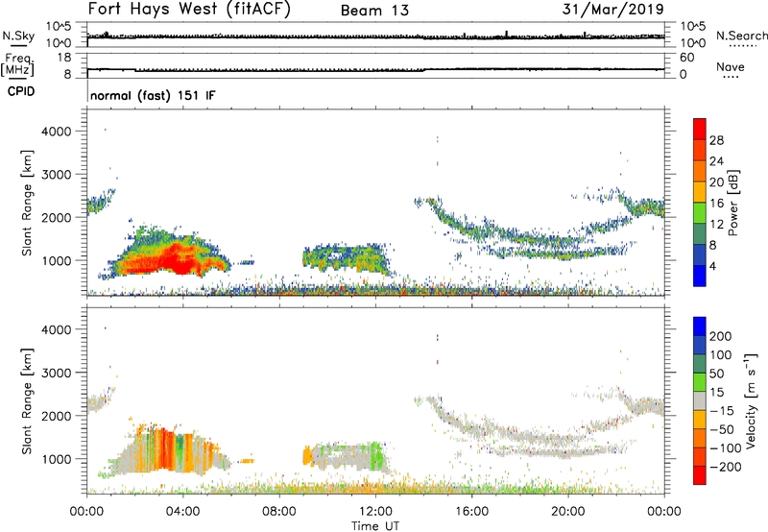Click the 'N.Sky' legend label
The height and width of the screenshot is (532, 768).
coord(18,36)
